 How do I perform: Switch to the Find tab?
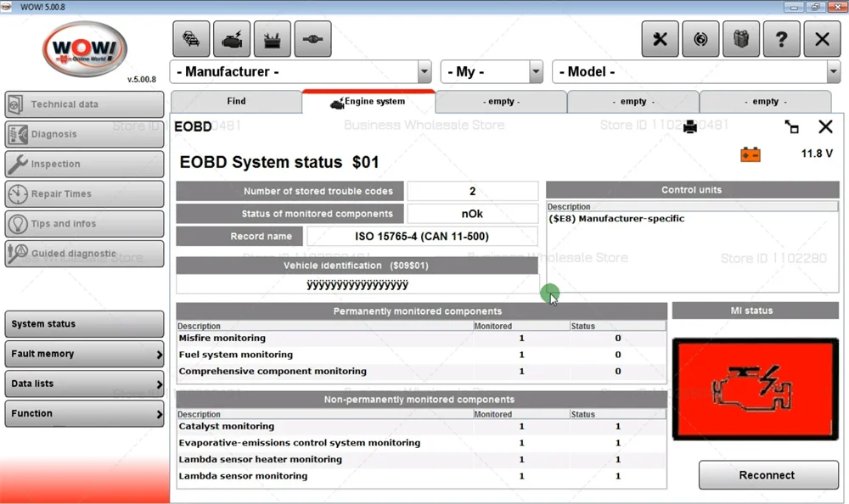pyautogui.click(x=236, y=101)
